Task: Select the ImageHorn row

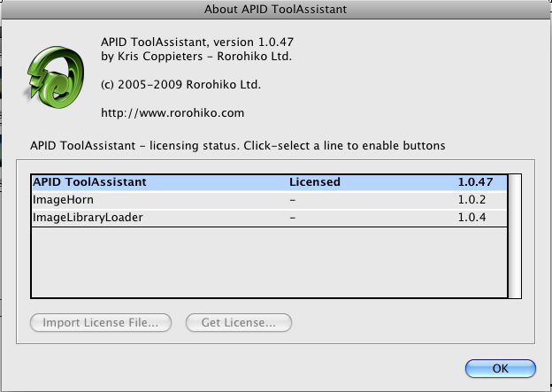Action: click(269, 200)
